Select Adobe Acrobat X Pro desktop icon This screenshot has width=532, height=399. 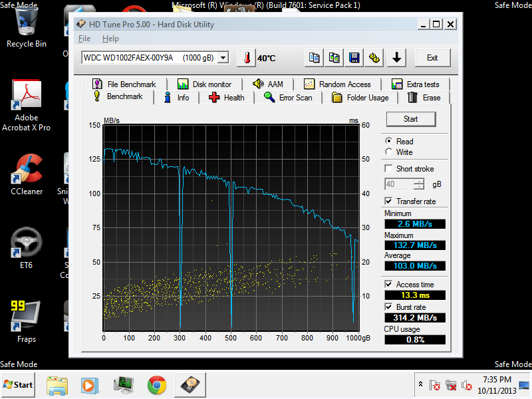[x=27, y=105]
